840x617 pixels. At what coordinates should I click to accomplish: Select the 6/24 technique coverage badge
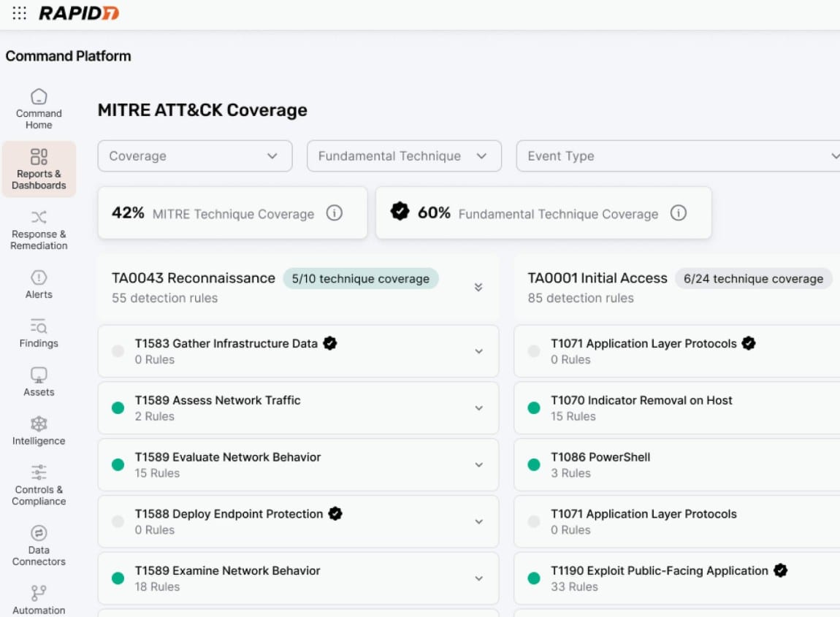point(753,278)
